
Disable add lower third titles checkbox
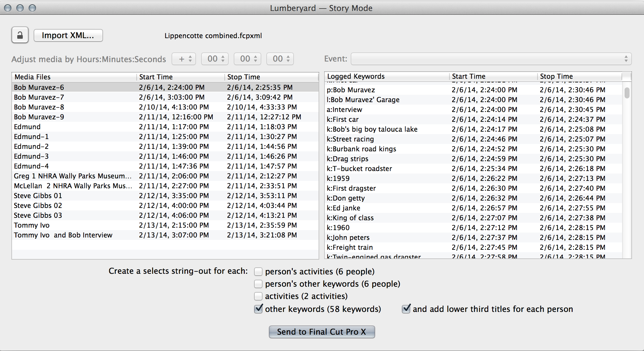click(406, 309)
